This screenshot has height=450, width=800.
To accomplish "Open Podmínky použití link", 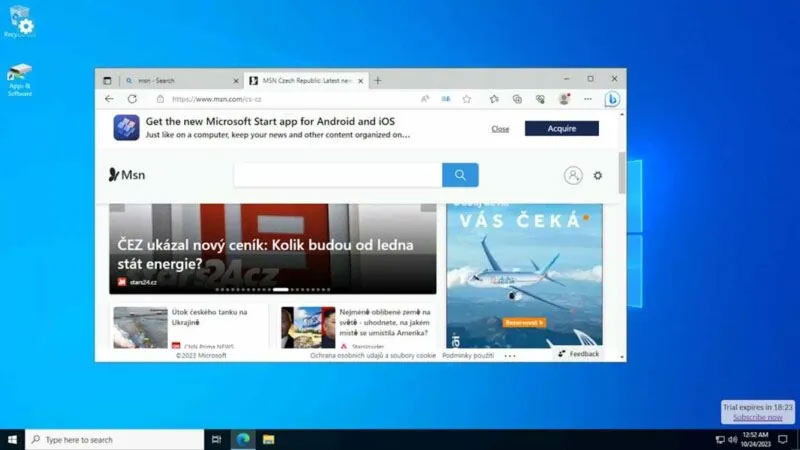I will tap(468, 355).
